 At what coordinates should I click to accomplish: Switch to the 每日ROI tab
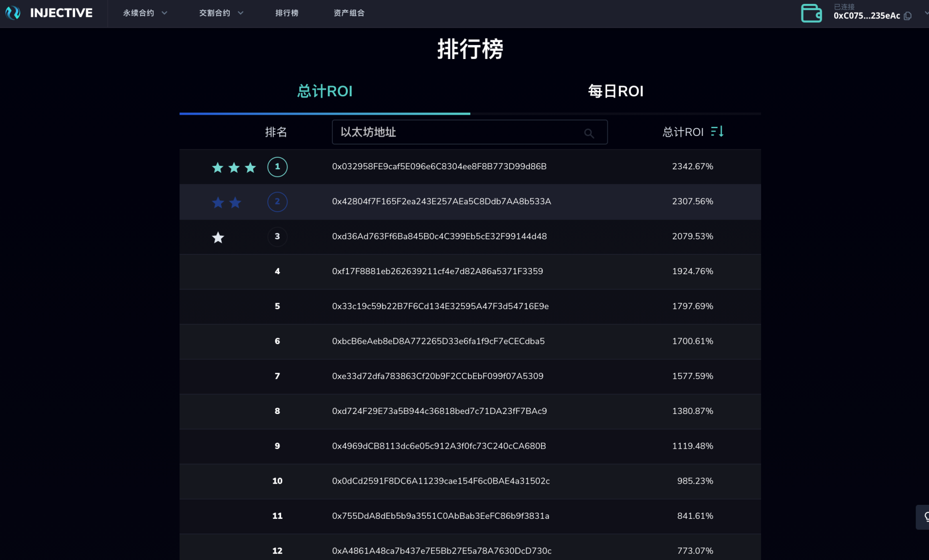click(x=615, y=91)
